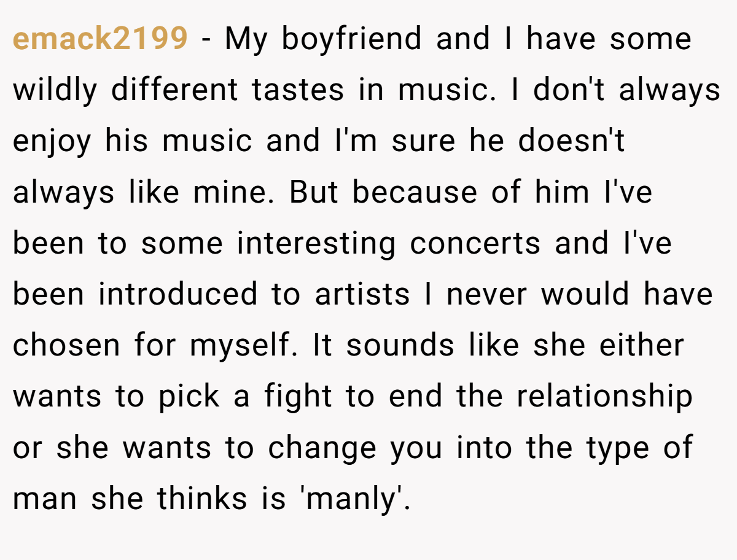
Task: Open the emack2199 user profile link
Action: coord(99,39)
